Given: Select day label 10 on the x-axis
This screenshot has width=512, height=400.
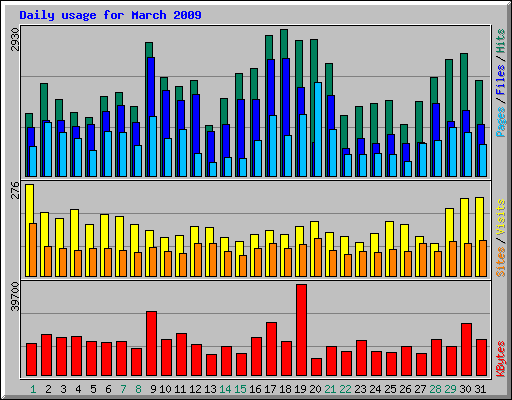Looking at the screenshot, I should (x=165, y=389).
